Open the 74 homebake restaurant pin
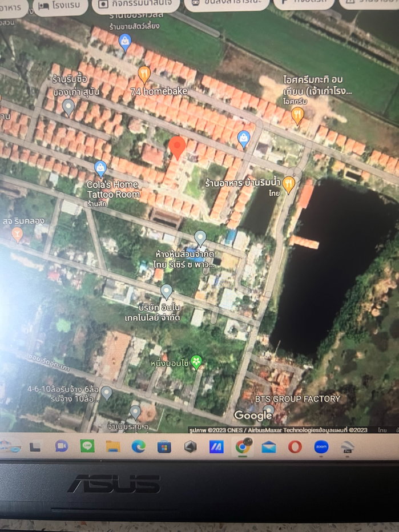Image resolution: width=399 pixels, height=532 pixels. coord(144,75)
